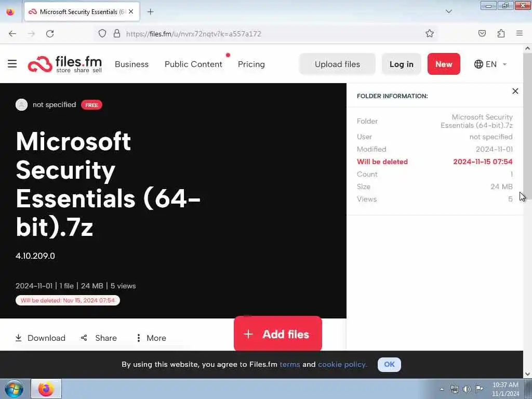Open the tracking protection shield icon
Screen dimensions: 532x399
click(x=102, y=33)
